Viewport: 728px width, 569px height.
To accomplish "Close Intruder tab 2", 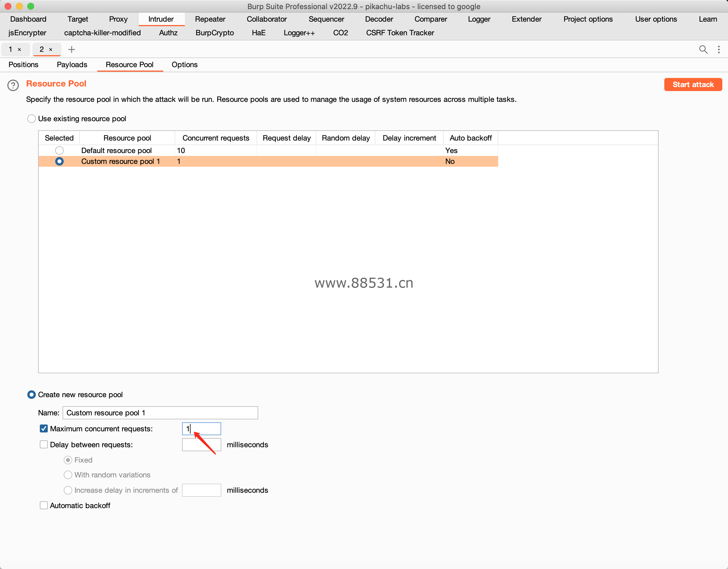I will [x=51, y=50].
